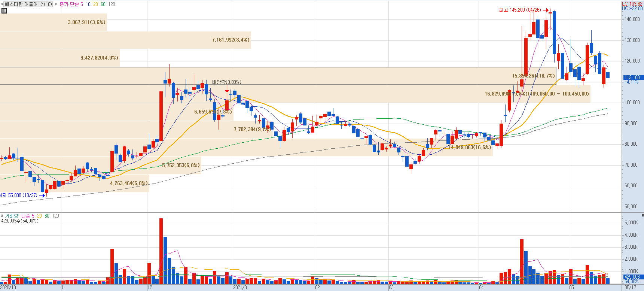Click the 54.00% volume ratio axis label

pos(632,281)
